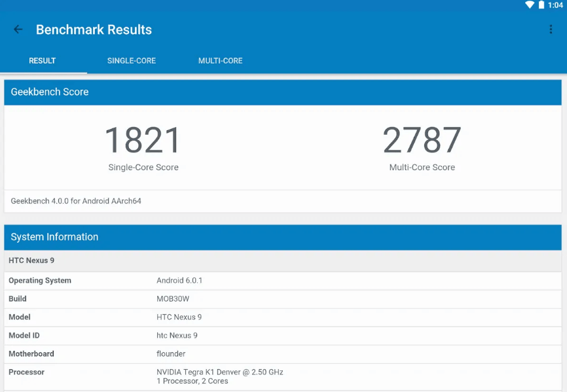This screenshot has height=392, width=567.
Task: Tap the Build row label
Action: click(x=18, y=299)
